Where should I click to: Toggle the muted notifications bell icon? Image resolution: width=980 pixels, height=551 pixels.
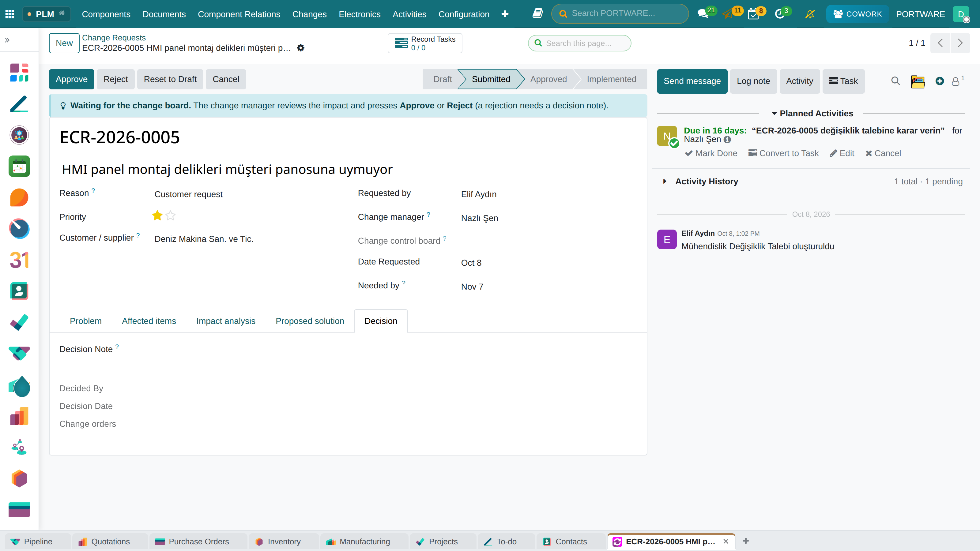coord(810,14)
